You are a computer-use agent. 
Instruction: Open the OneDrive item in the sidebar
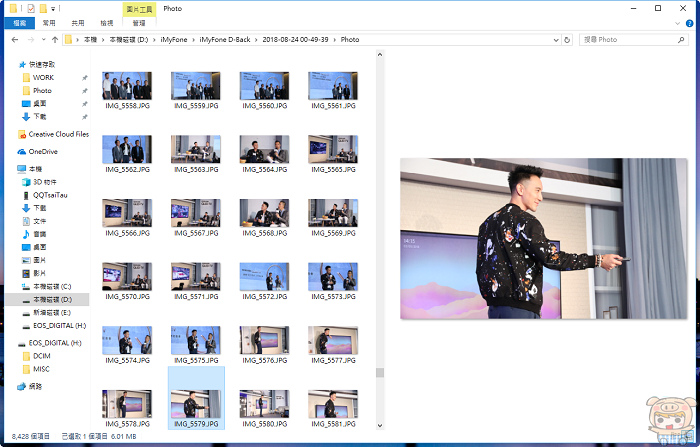coord(43,151)
